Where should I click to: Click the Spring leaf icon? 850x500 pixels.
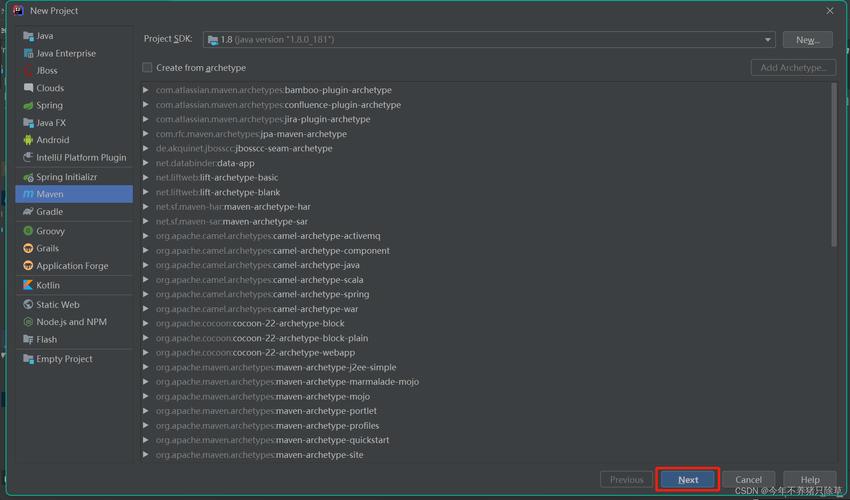28,105
